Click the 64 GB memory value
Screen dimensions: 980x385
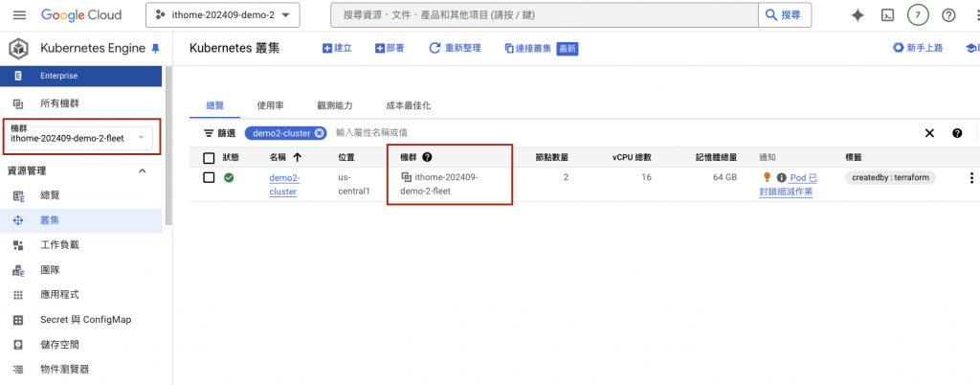(725, 177)
